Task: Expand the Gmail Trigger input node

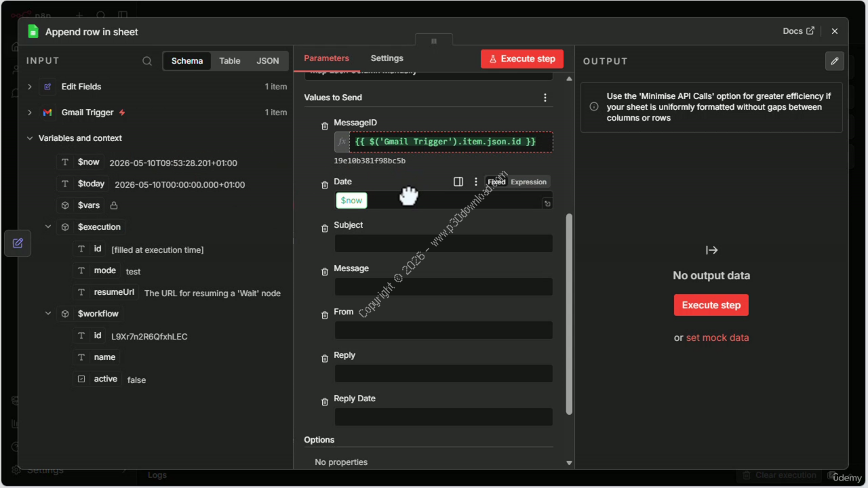Action: [29, 113]
